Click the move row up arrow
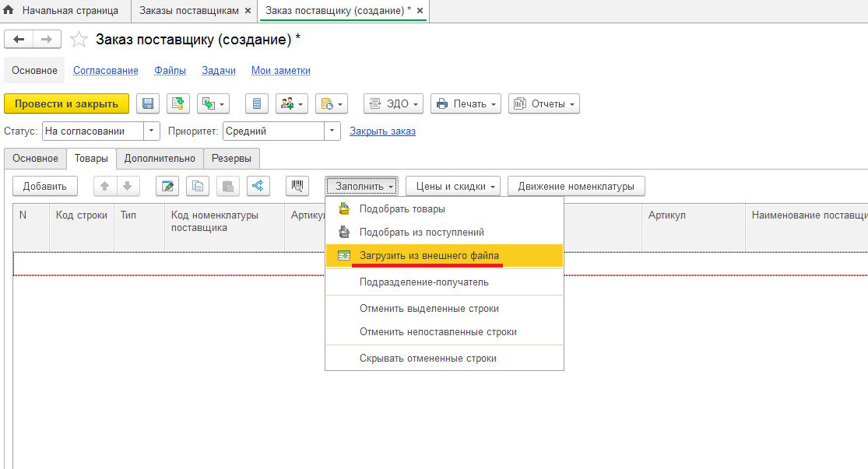 [x=105, y=186]
